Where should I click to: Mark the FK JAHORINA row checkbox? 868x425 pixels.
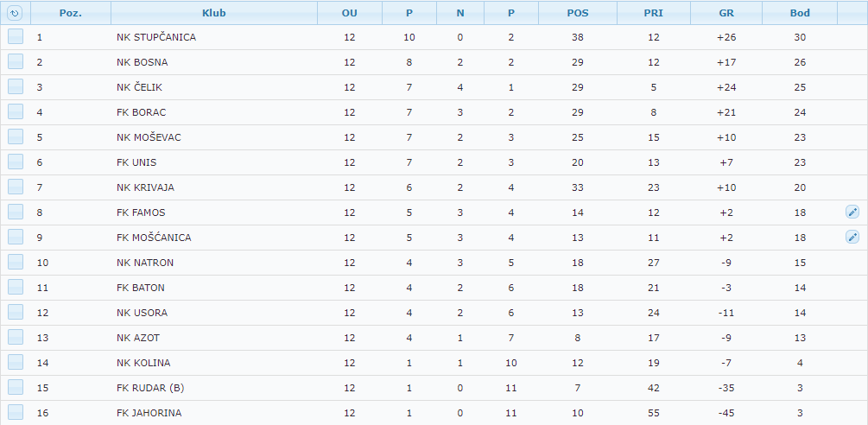coord(16,412)
